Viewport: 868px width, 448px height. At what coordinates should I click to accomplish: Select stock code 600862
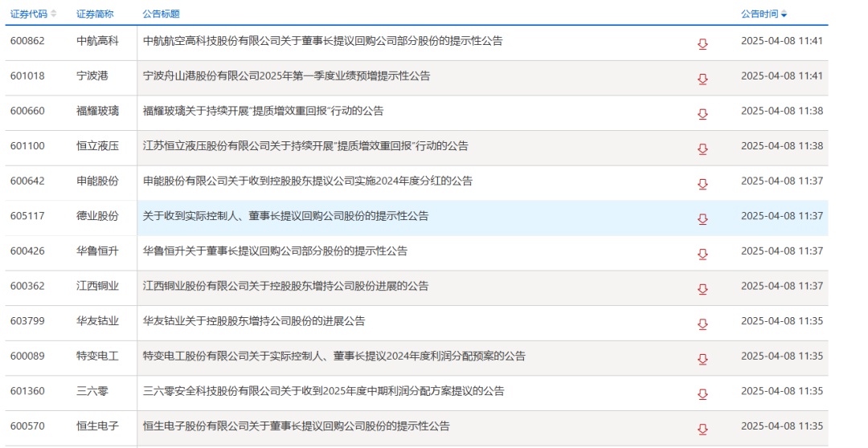point(27,41)
